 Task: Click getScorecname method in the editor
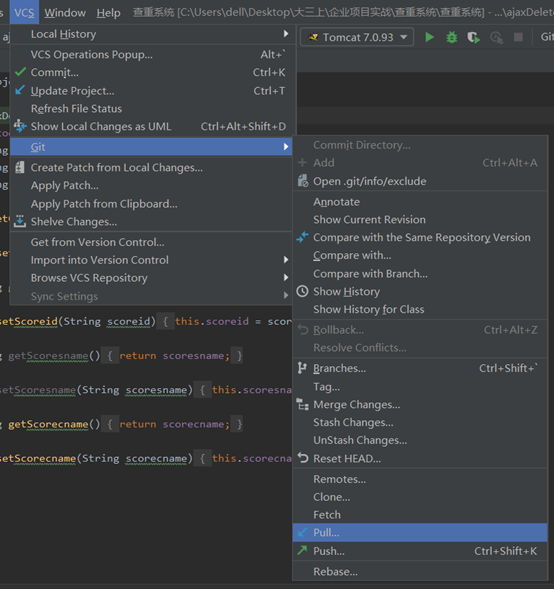pyautogui.click(x=48, y=424)
